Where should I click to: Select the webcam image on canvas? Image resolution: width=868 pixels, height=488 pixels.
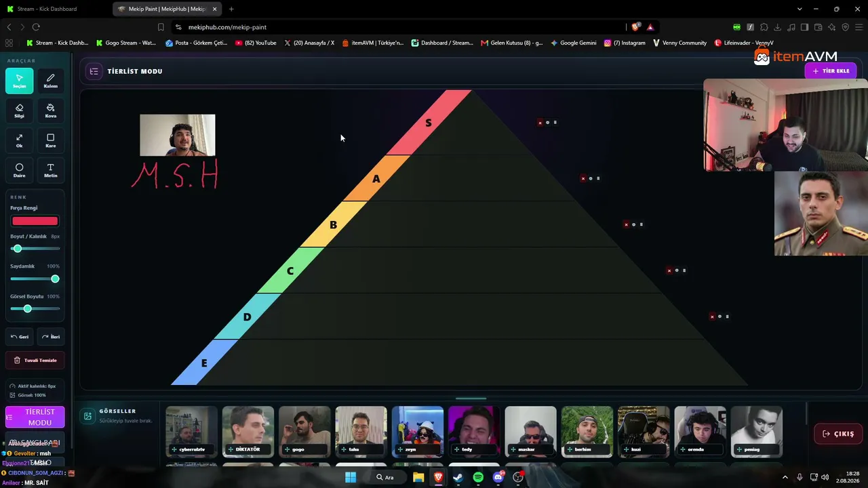pyautogui.click(x=178, y=136)
